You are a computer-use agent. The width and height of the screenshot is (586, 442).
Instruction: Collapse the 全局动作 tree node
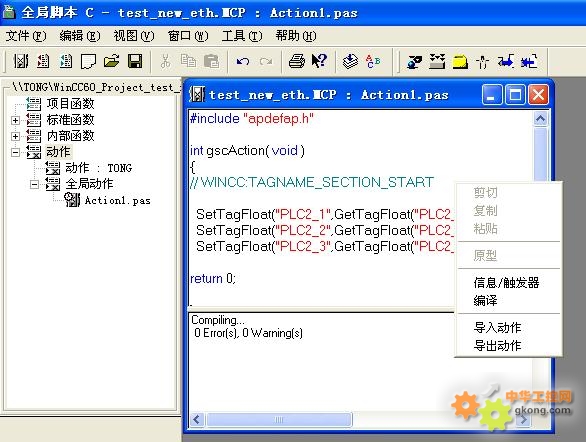(x=34, y=184)
